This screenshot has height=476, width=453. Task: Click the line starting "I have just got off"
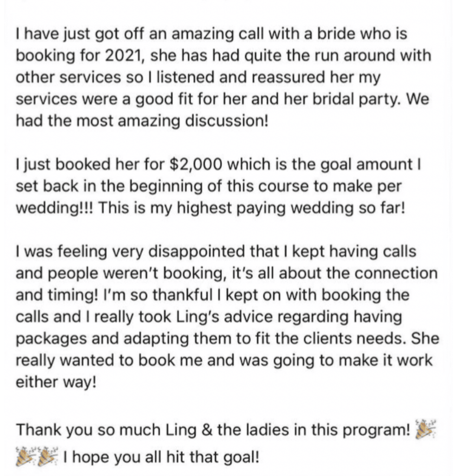tap(212, 34)
